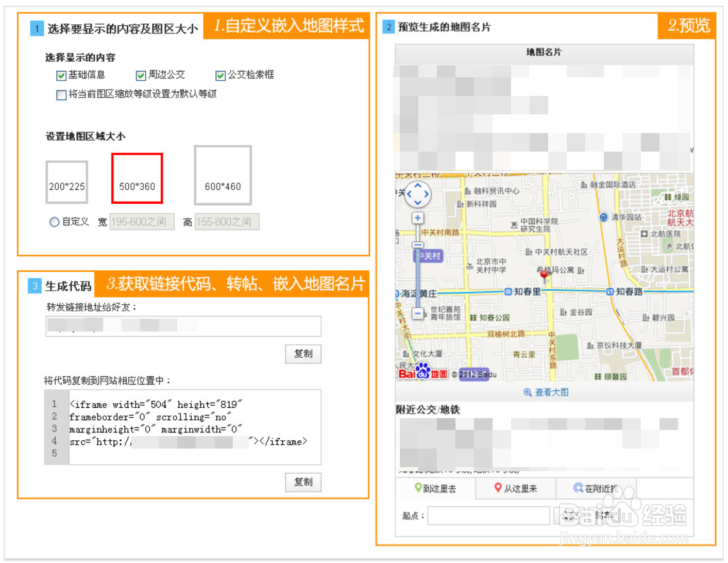Click inside the 起点 input field
Viewport: 728px width, 563px height.
coord(489,516)
